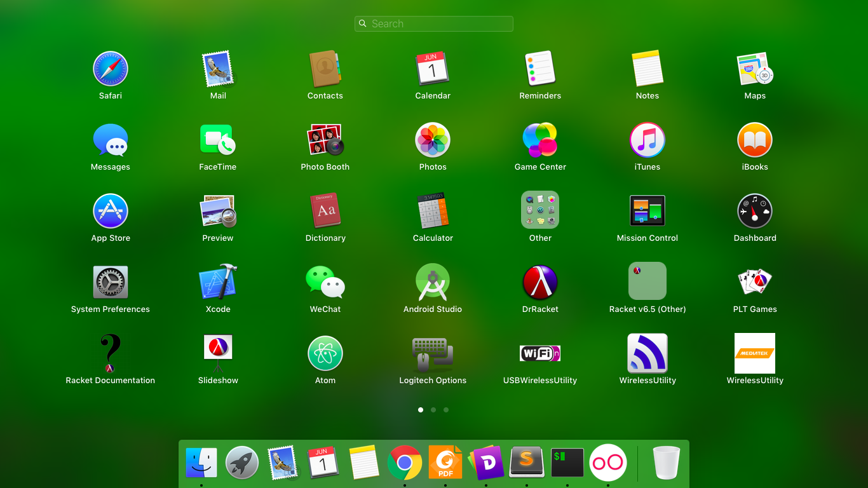Screen dimensions: 868x488
Task: Open Google Chrome in the Dock
Action: pyautogui.click(x=405, y=463)
